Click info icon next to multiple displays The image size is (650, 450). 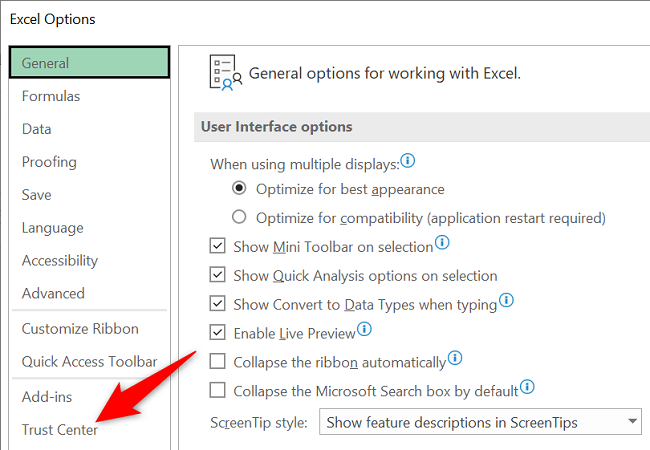[408, 162]
